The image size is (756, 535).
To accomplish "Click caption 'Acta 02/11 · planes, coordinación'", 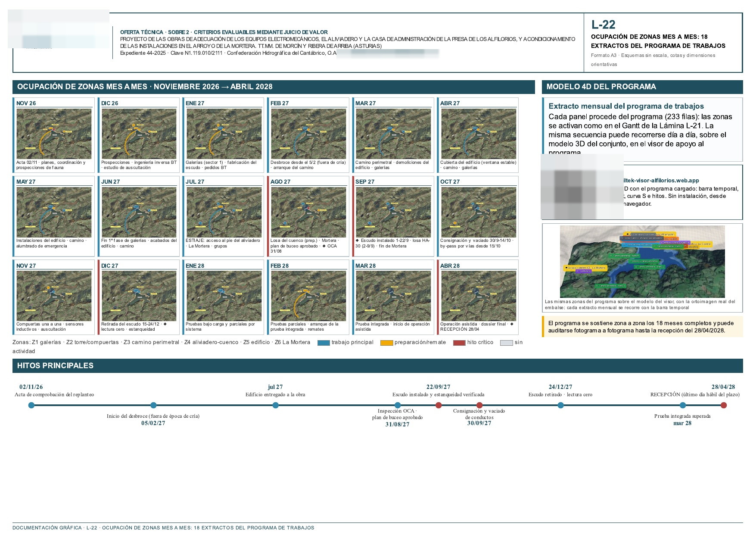I will [51, 165].
